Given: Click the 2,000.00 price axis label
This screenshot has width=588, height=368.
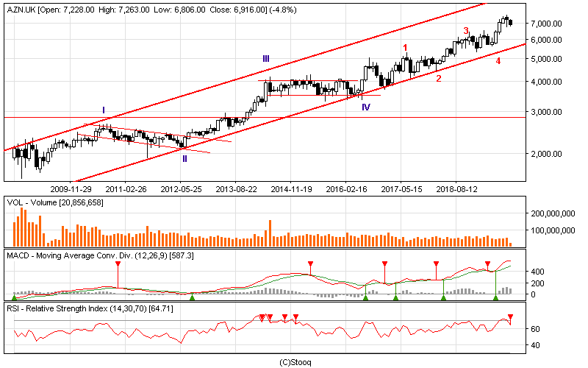Looking at the screenshot, I should 546,154.
